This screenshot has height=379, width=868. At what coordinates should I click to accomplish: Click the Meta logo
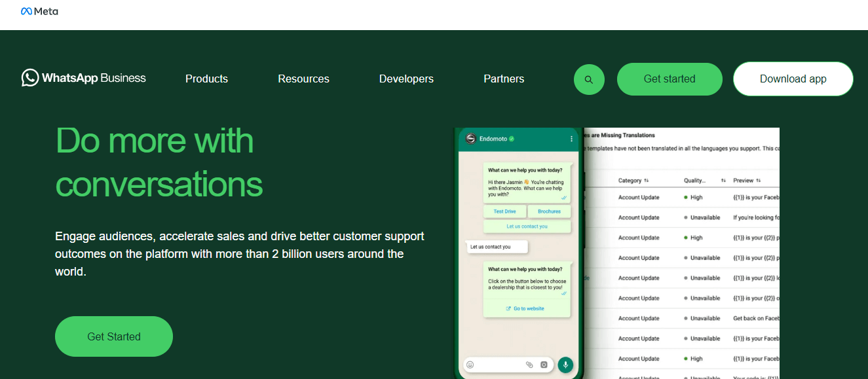click(39, 11)
